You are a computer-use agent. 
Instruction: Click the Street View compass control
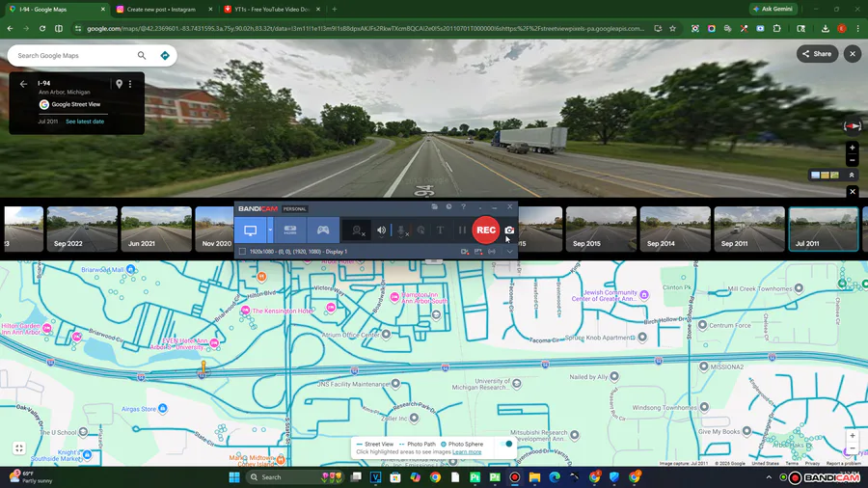pos(852,126)
